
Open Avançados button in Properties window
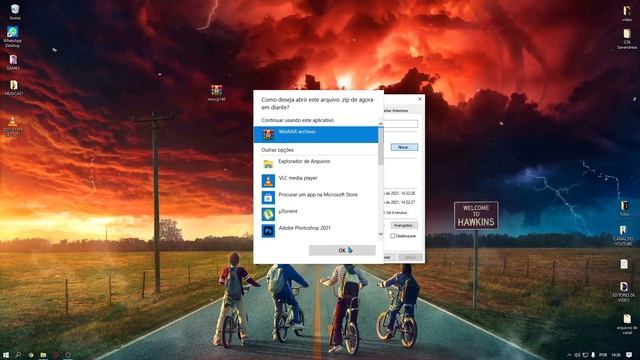pos(404,225)
